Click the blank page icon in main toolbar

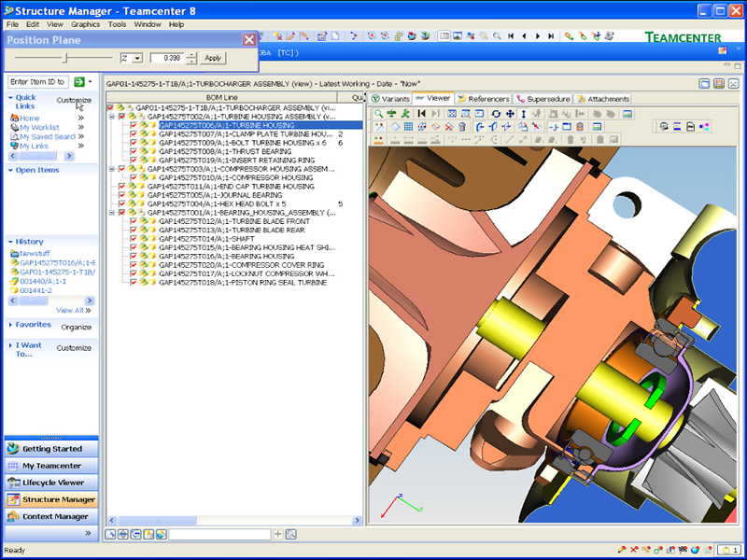tap(335, 36)
